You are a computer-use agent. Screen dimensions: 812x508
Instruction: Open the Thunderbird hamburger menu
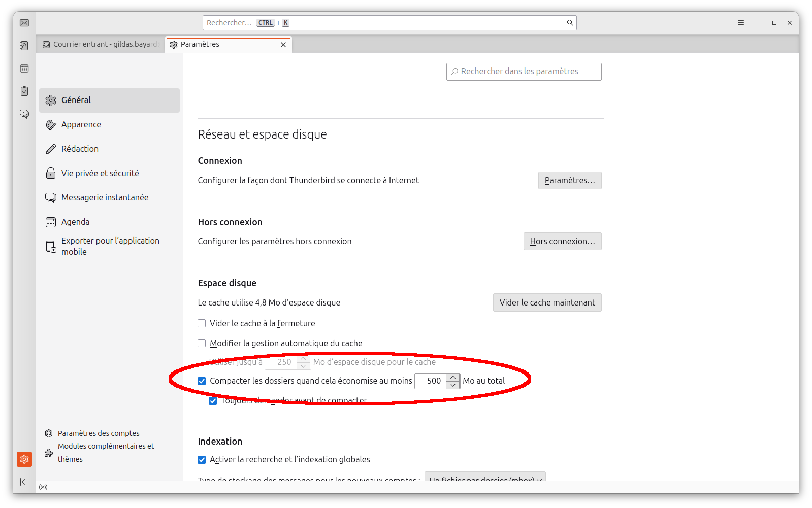click(x=741, y=23)
